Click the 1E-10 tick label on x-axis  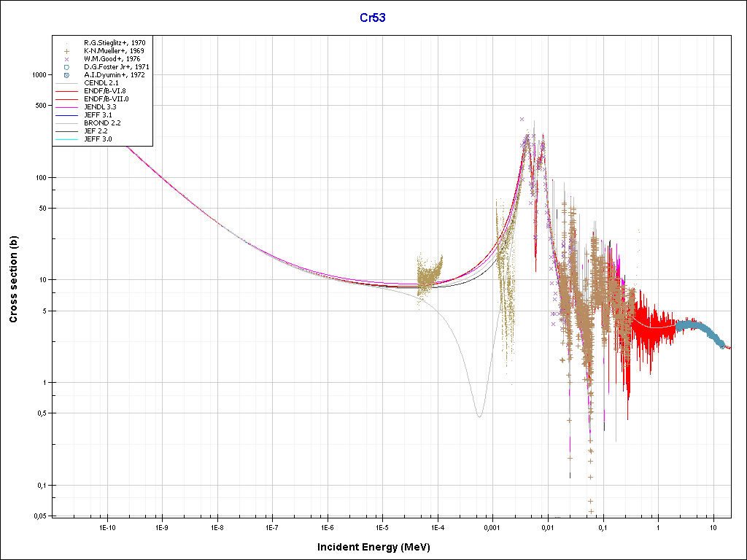tap(107, 526)
